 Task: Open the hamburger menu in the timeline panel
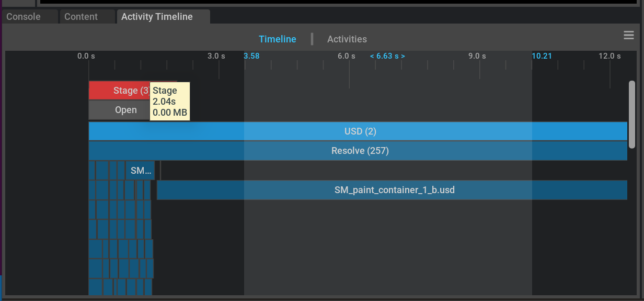[628, 36]
